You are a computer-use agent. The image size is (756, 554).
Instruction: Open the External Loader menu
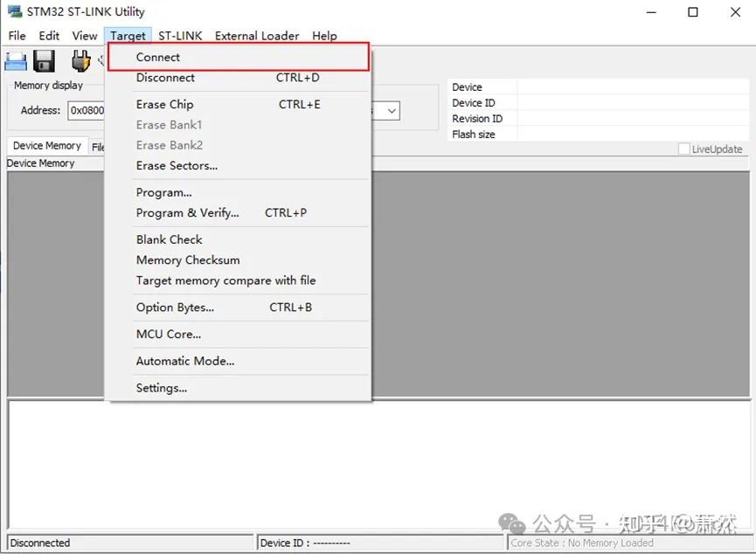coord(256,36)
